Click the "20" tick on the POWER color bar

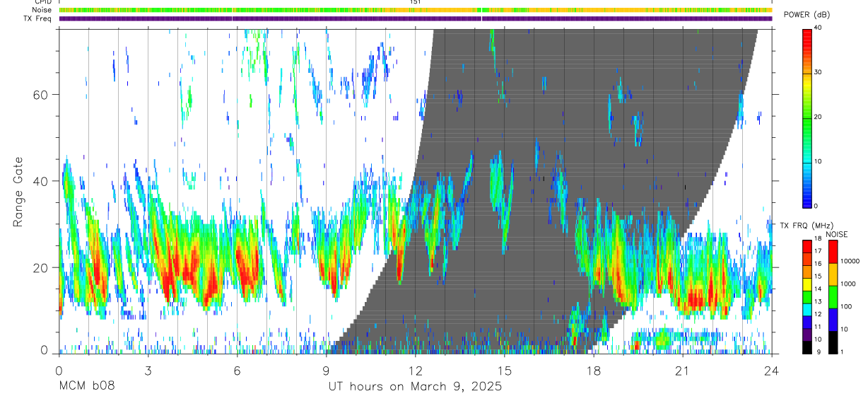819,117
